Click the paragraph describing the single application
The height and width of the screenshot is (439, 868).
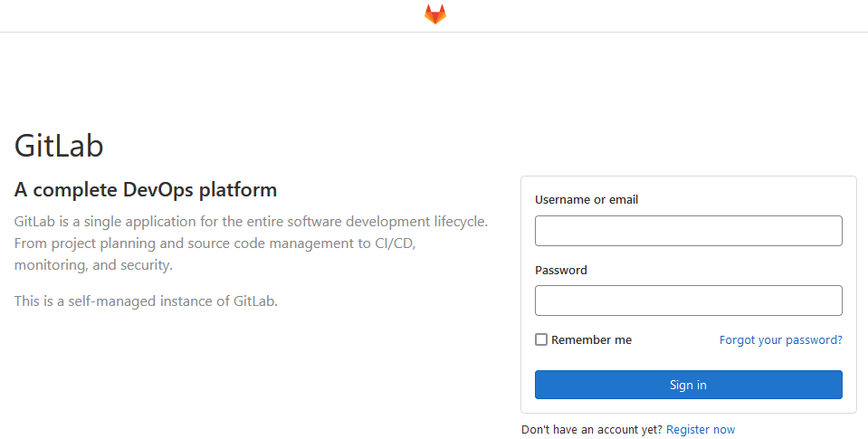tap(251, 243)
